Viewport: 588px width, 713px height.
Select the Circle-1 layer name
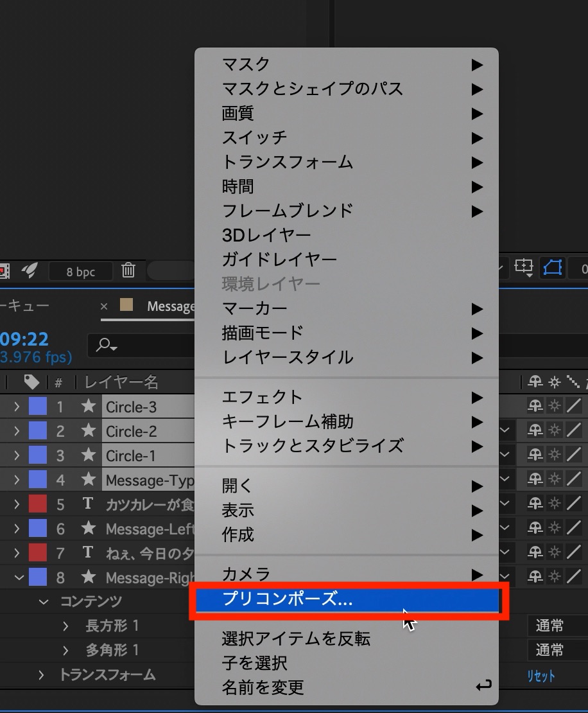(x=130, y=456)
